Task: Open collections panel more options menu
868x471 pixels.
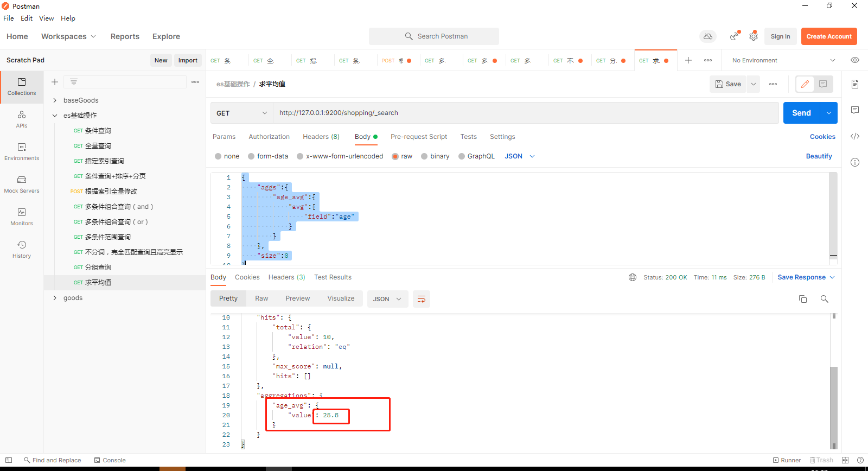Action: [x=195, y=82]
